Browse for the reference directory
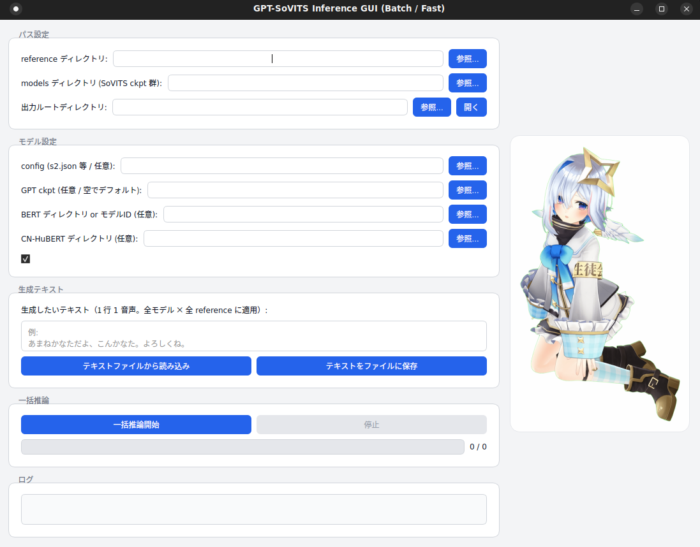 [x=467, y=59]
